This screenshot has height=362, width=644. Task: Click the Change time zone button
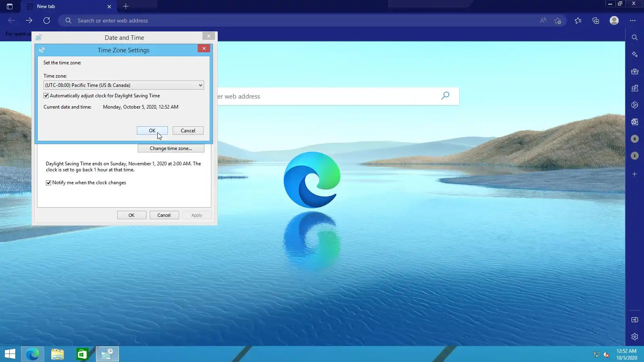[x=171, y=148]
